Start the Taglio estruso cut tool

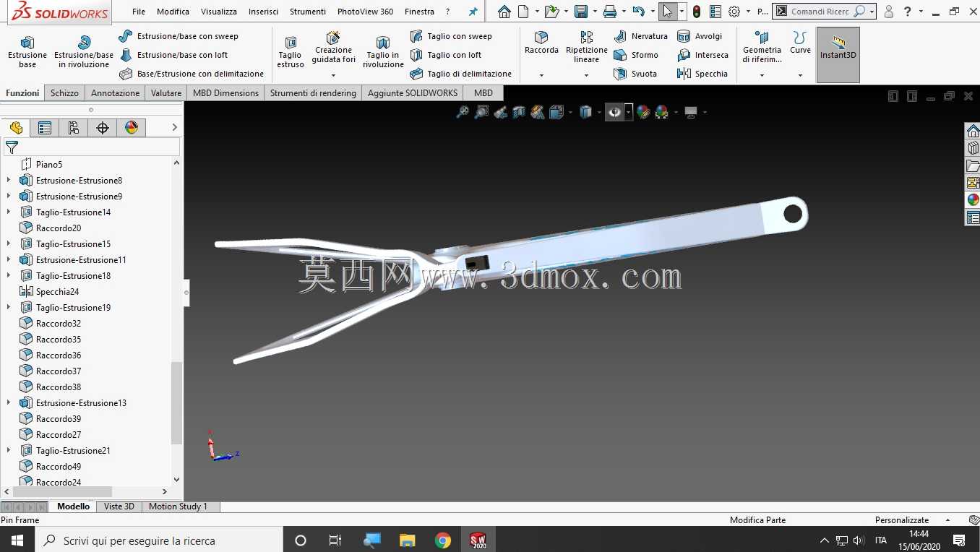[291, 52]
